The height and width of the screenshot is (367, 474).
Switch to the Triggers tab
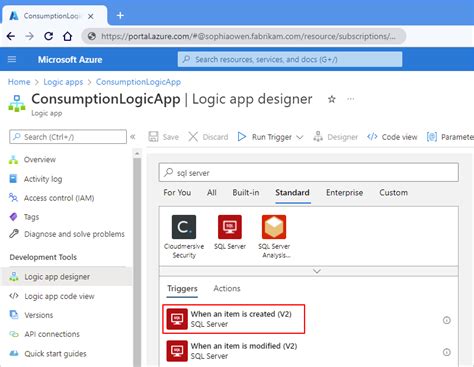coord(182,289)
